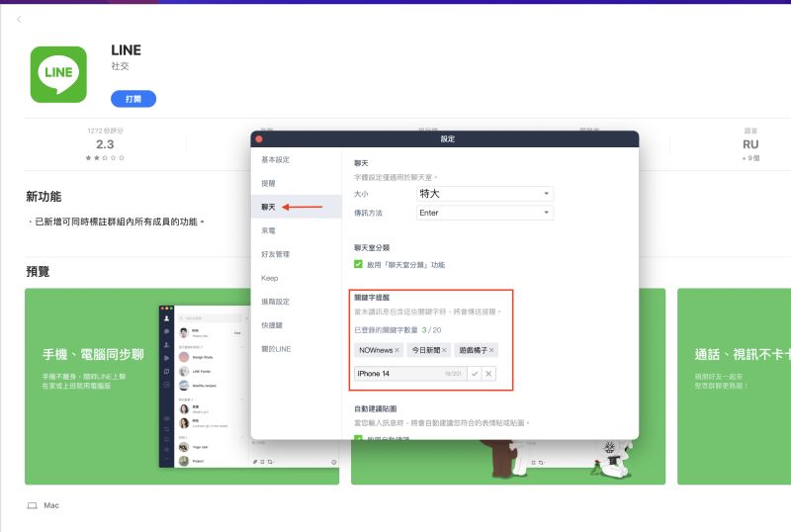Click the two-star rating under 2.3
This screenshot has height=532, width=791.
tap(105, 157)
